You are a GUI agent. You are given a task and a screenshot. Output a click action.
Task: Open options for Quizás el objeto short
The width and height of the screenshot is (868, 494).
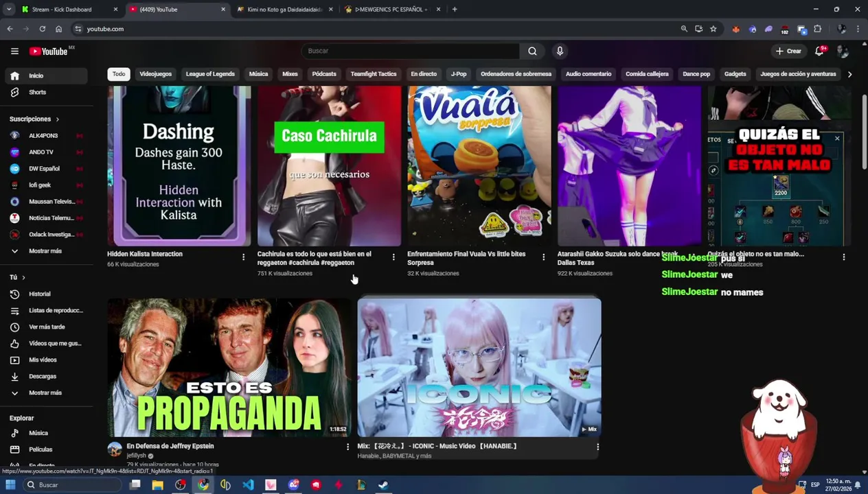(844, 257)
